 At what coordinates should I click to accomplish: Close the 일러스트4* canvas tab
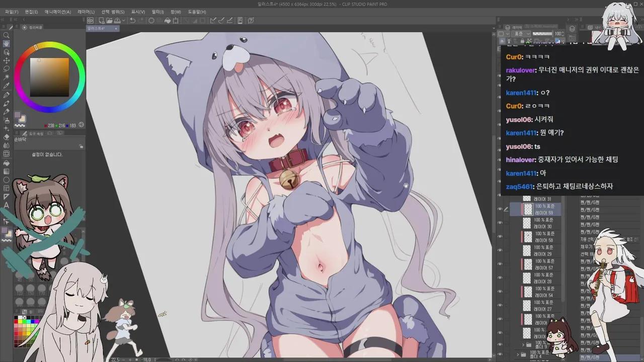click(116, 29)
